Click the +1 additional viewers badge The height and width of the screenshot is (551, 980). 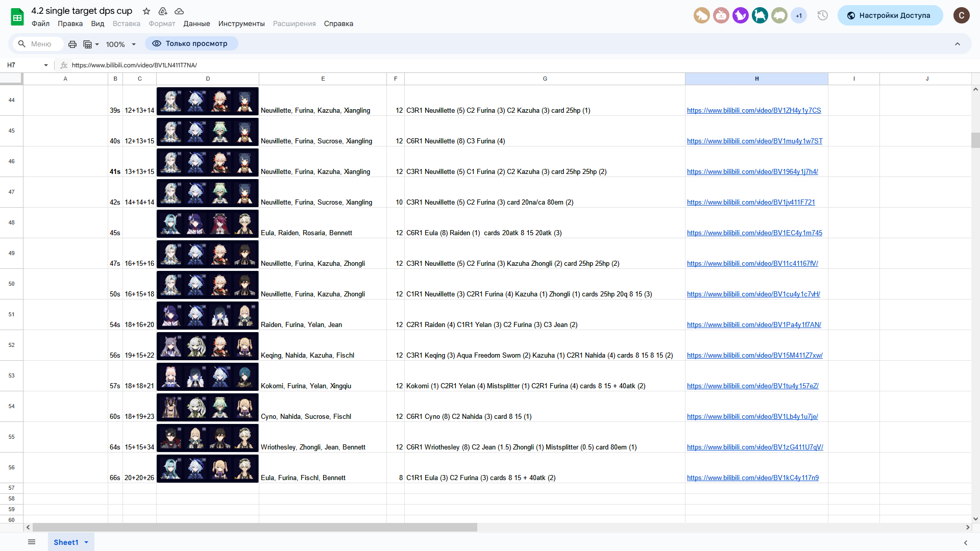[799, 15]
